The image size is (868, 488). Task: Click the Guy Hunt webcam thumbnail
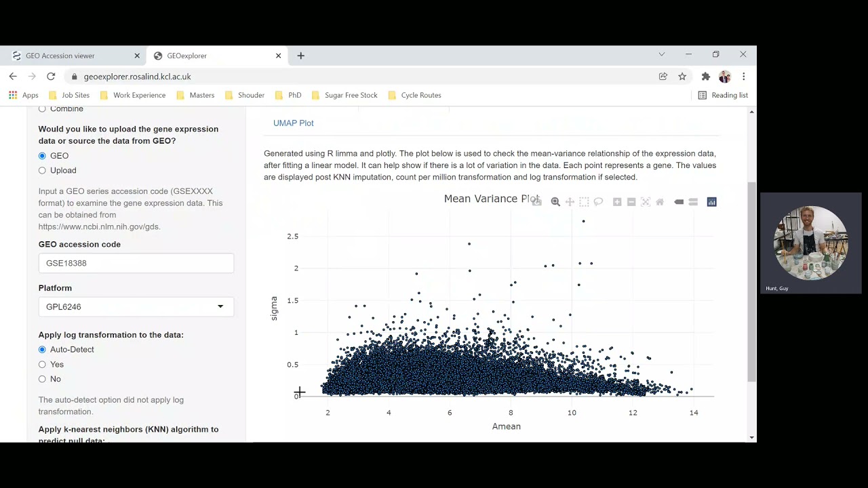[x=811, y=243]
